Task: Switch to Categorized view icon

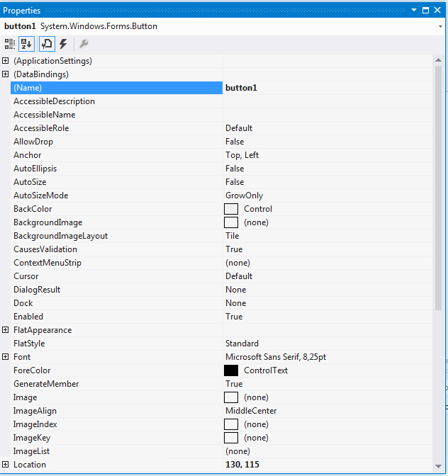Action: tap(10, 44)
